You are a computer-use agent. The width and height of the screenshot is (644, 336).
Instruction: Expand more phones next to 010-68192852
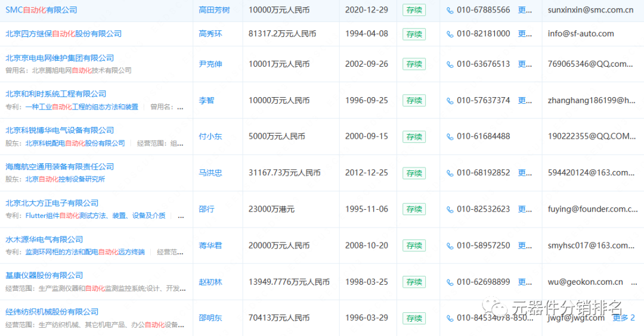click(525, 173)
